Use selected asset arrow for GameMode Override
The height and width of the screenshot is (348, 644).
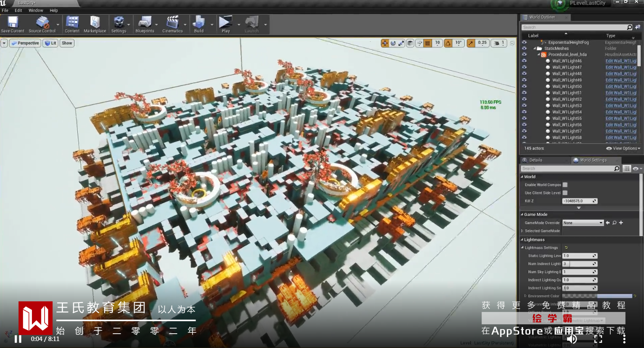608,223
